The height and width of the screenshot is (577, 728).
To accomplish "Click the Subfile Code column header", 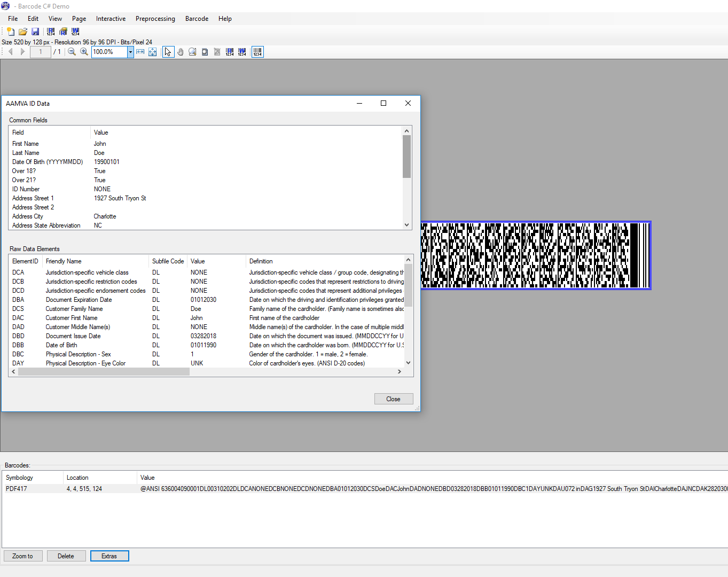I will [168, 261].
